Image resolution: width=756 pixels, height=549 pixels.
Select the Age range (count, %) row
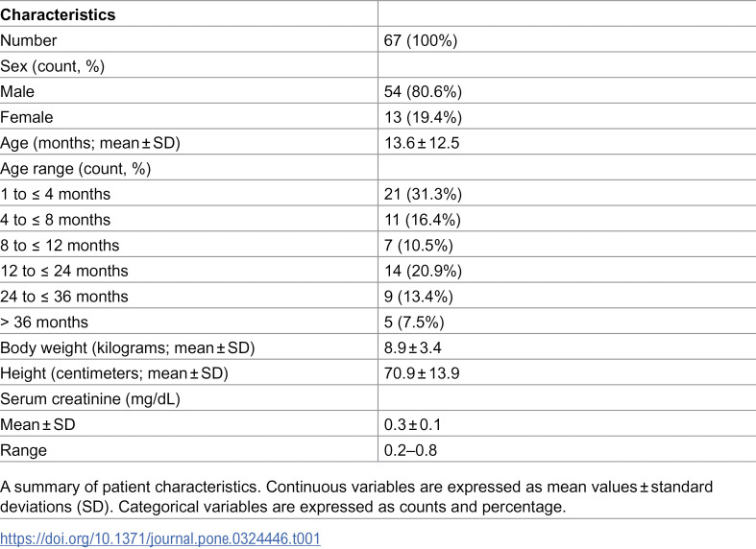point(378,168)
